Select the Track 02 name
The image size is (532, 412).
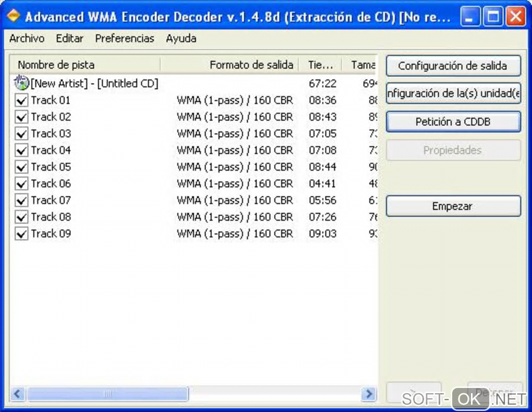(51, 117)
